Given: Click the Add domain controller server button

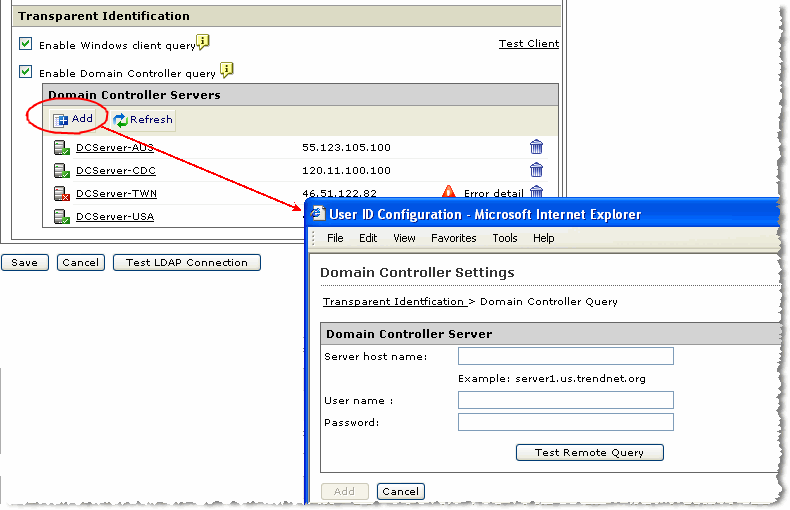Looking at the screenshot, I should point(73,119).
